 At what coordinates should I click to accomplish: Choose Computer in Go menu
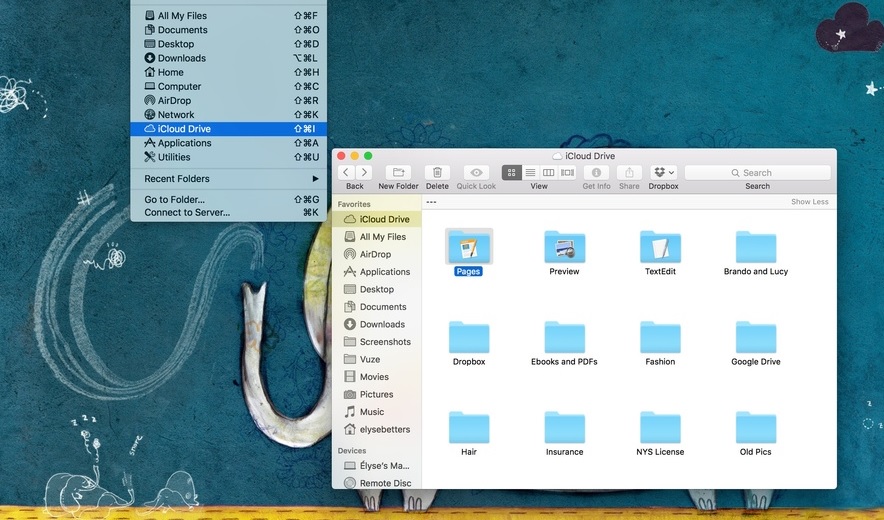pos(228,86)
